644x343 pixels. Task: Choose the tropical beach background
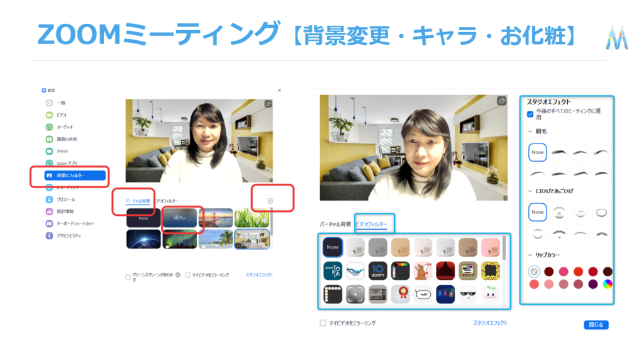(x=216, y=239)
